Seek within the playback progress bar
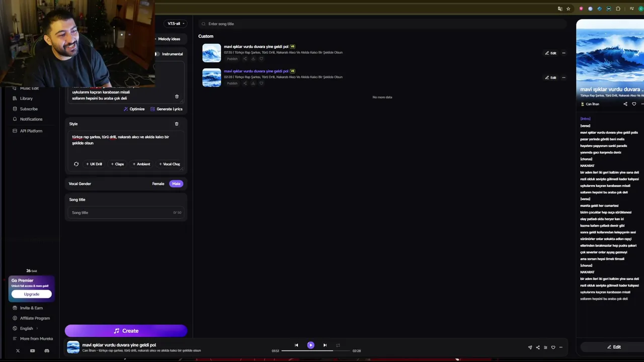644x362 pixels. pos(316,350)
